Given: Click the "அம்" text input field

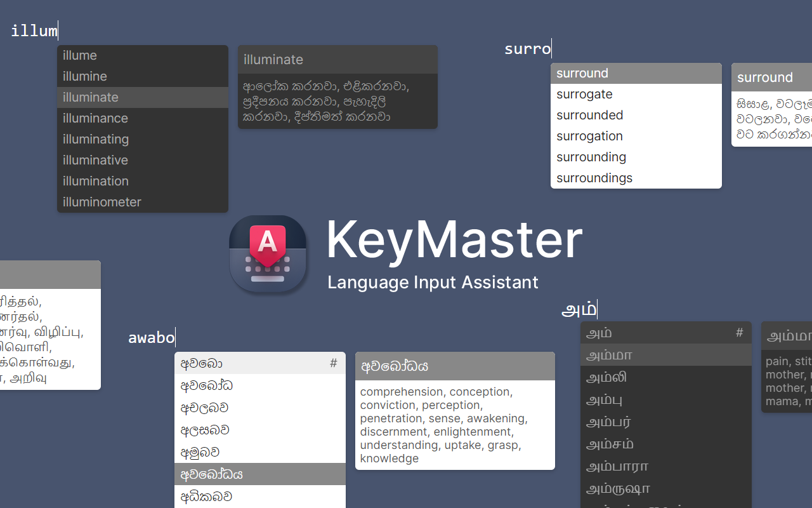Looking at the screenshot, I should click(x=579, y=309).
